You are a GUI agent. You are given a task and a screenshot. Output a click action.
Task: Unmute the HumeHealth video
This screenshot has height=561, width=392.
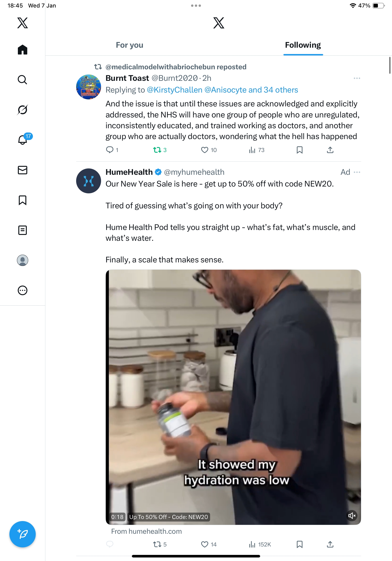point(352,516)
